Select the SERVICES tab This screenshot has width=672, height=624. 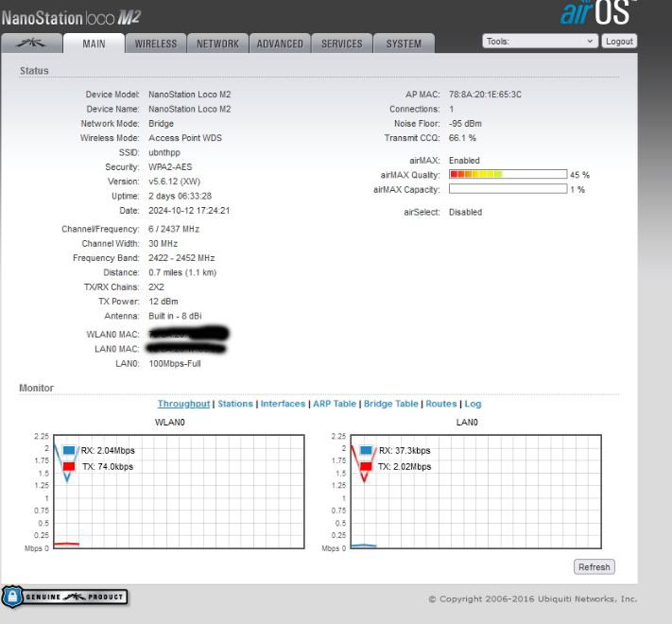(341, 43)
